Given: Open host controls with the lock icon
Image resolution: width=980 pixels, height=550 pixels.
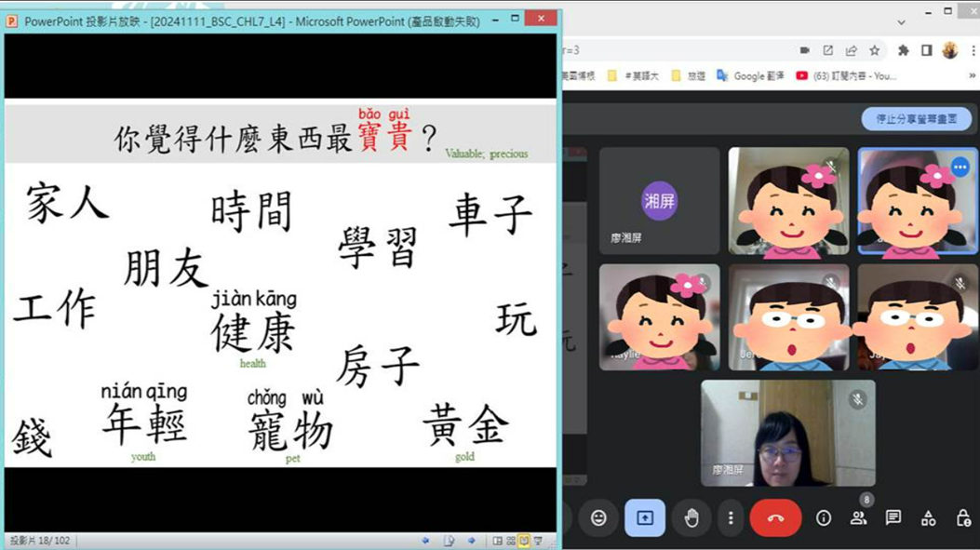Looking at the screenshot, I should point(962,517).
